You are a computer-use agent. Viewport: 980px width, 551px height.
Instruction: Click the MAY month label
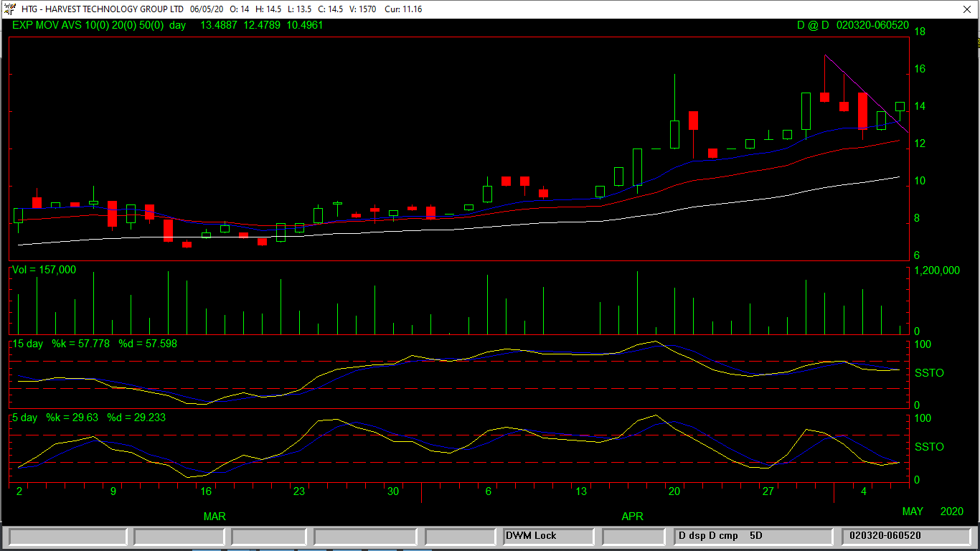(913, 512)
